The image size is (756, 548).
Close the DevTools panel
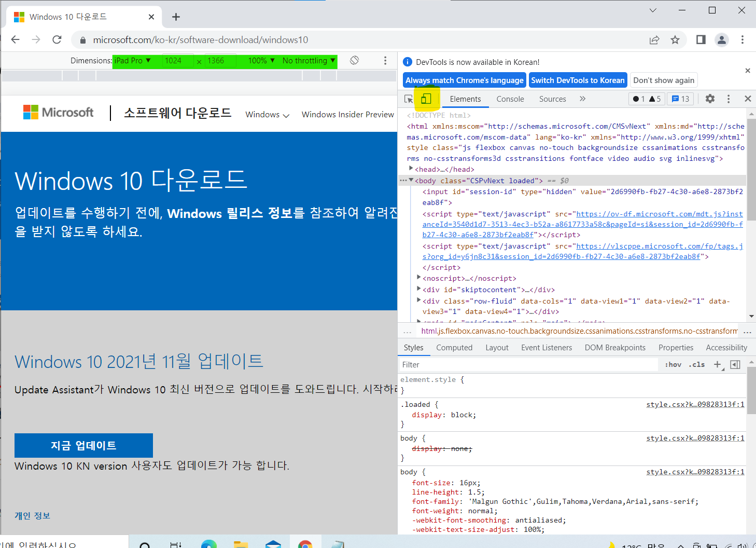[748, 99]
